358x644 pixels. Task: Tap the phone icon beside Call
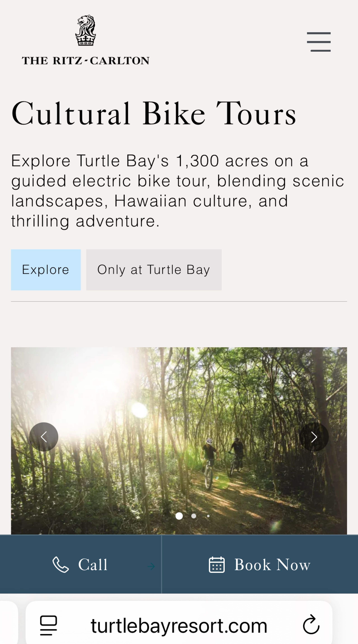[x=61, y=564]
